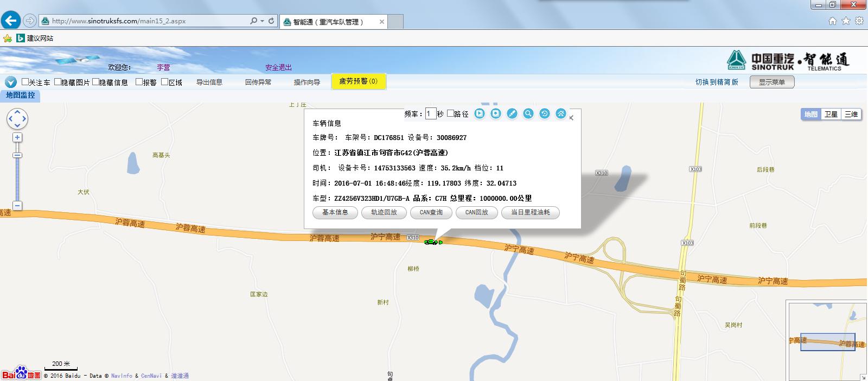Click the CAN回放 button
The image size is (868, 381).
(x=477, y=213)
